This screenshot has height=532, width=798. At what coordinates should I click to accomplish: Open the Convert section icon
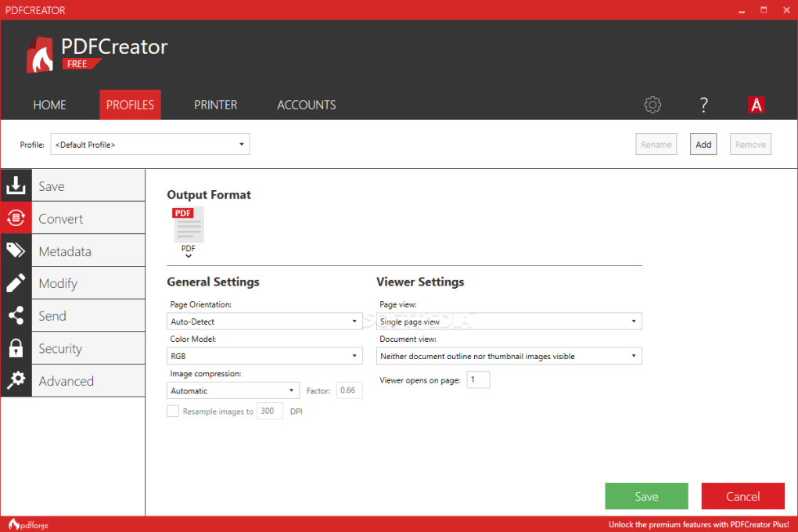pos(16,217)
